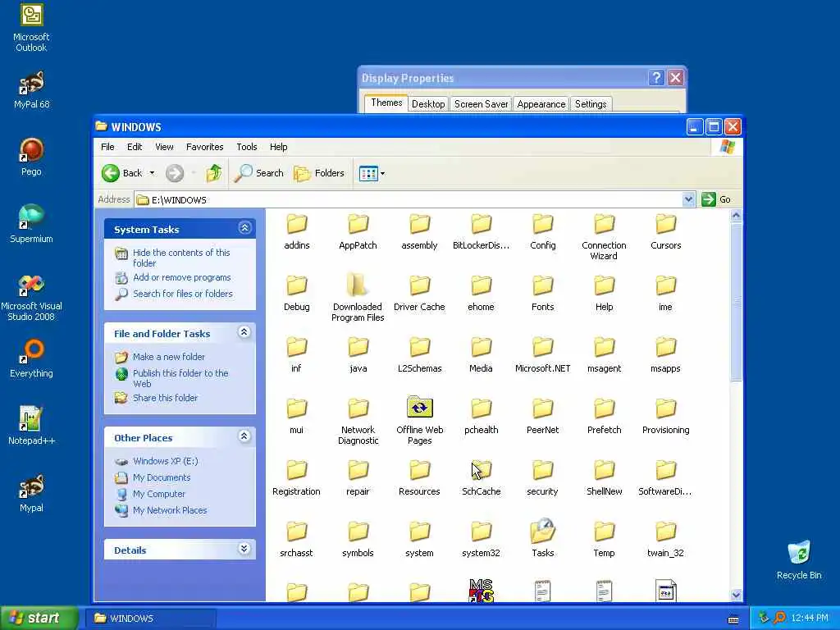Select the Driver Cache folder
The image size is (840, 630).
coord(419,294)
